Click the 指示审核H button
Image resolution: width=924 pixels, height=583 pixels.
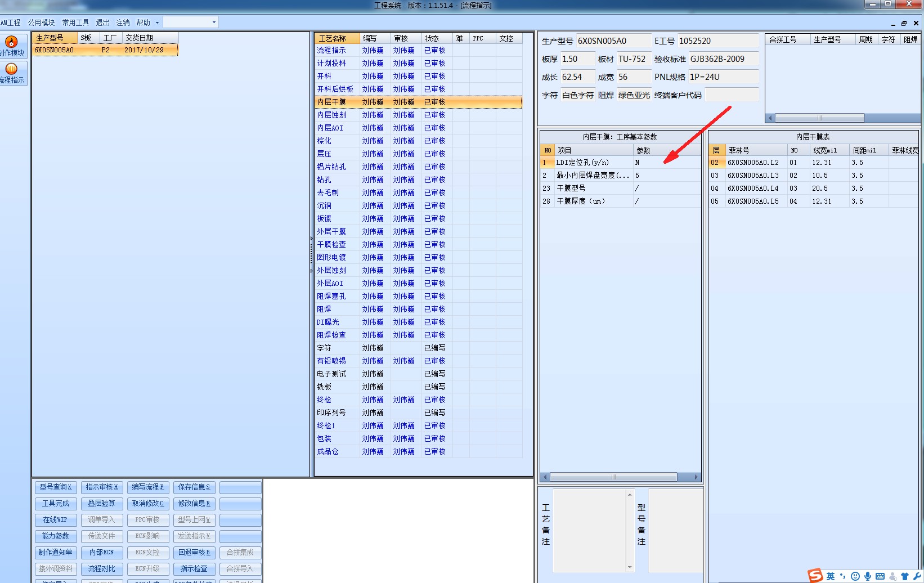(x=102, y=487)
